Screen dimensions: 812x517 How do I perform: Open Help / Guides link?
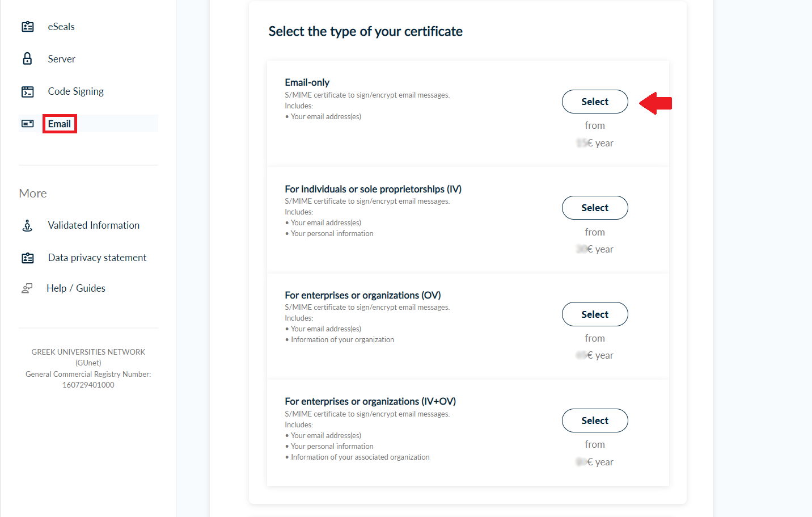click(76, 288)
